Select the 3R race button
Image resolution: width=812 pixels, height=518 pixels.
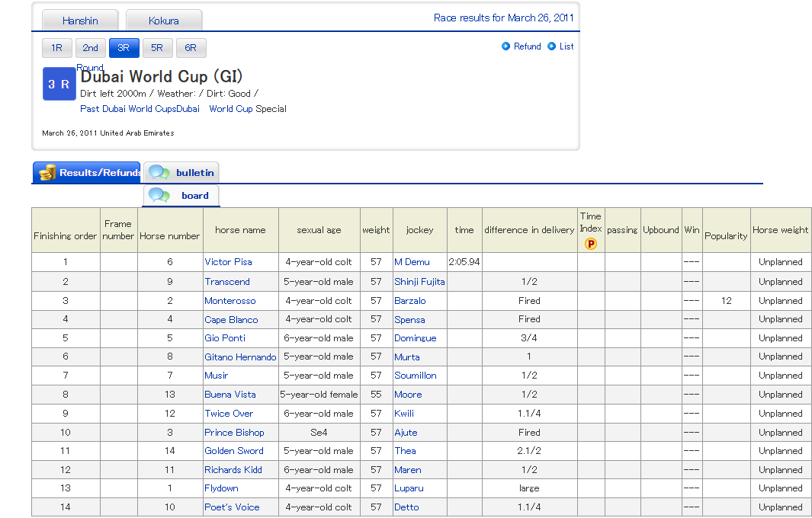tap(124, 48)
